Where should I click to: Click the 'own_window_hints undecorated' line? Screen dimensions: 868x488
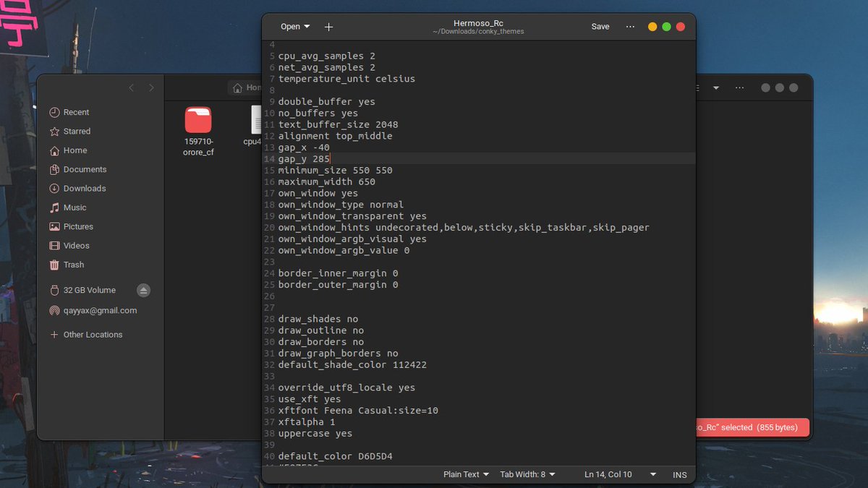(464, 228)
